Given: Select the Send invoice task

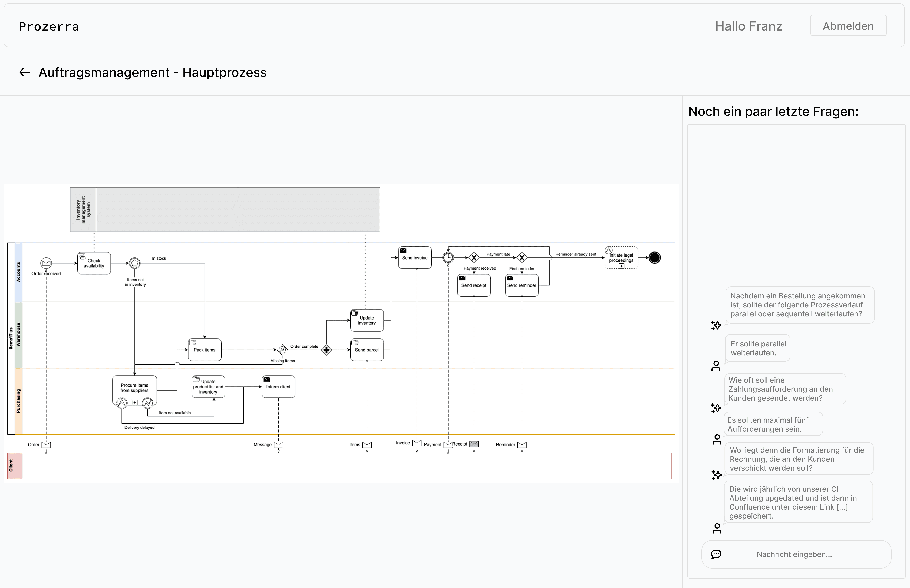Looking at the screenshot, I should coord(415,258).
